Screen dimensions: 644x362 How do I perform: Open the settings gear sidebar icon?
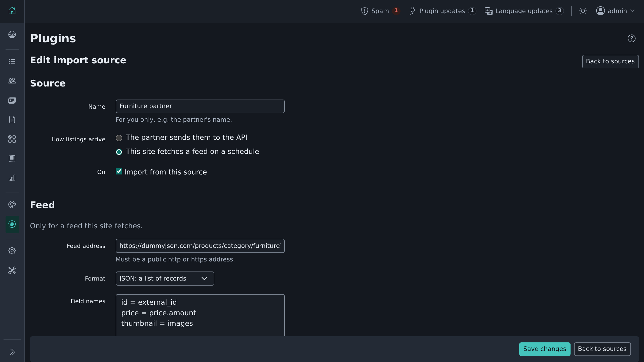[12, 251]
